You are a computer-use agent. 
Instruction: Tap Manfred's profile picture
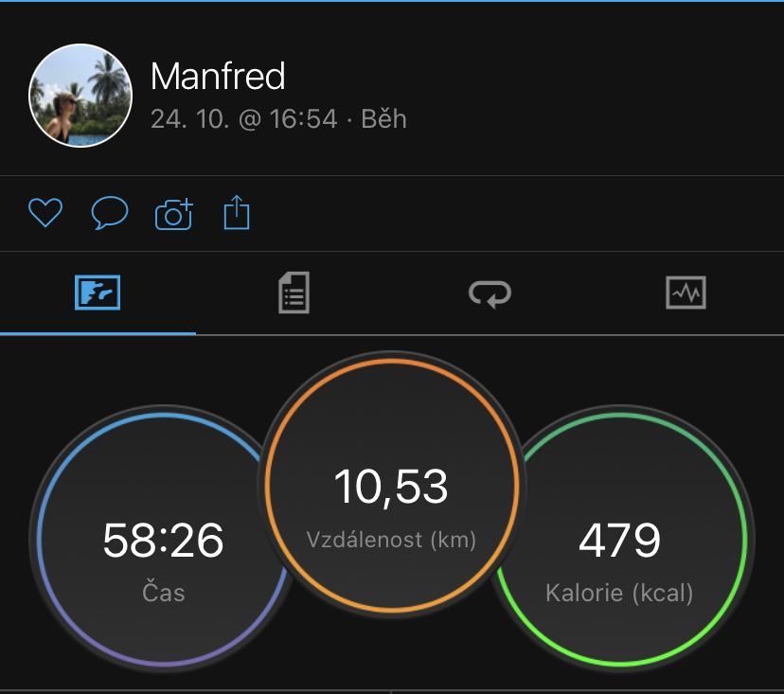click(80, 96)
